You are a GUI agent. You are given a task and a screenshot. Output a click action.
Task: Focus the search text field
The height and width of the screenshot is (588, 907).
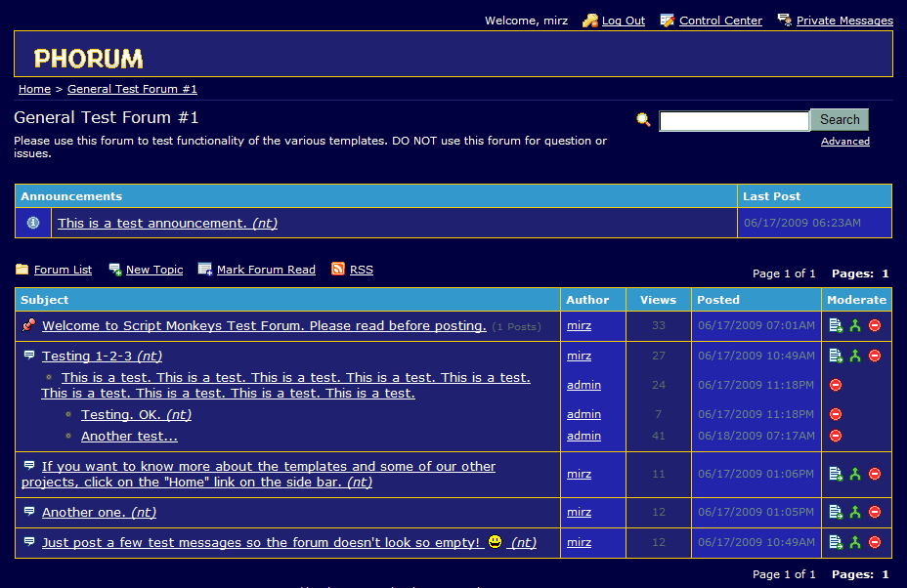tap(734, 121)
